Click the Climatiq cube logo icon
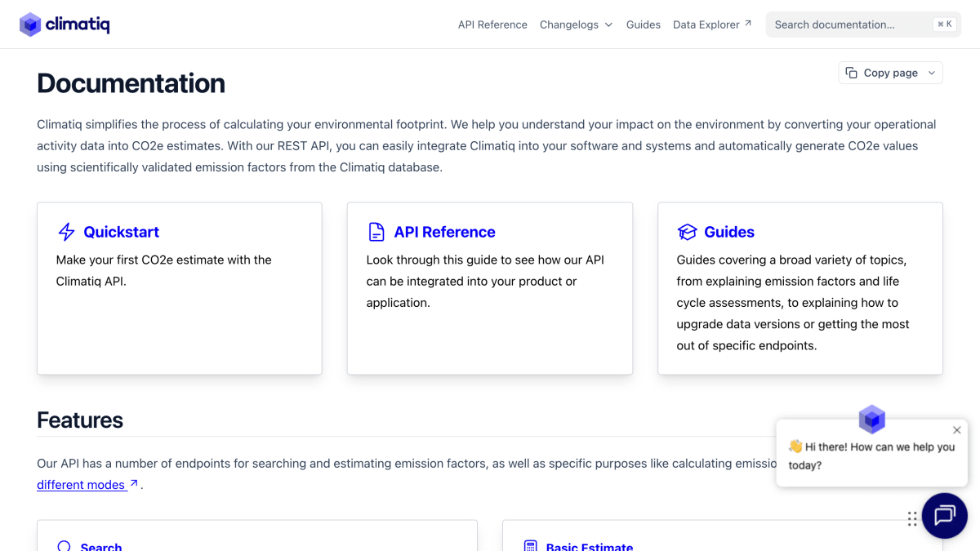 pyautogui.click(x=30, y=24)
